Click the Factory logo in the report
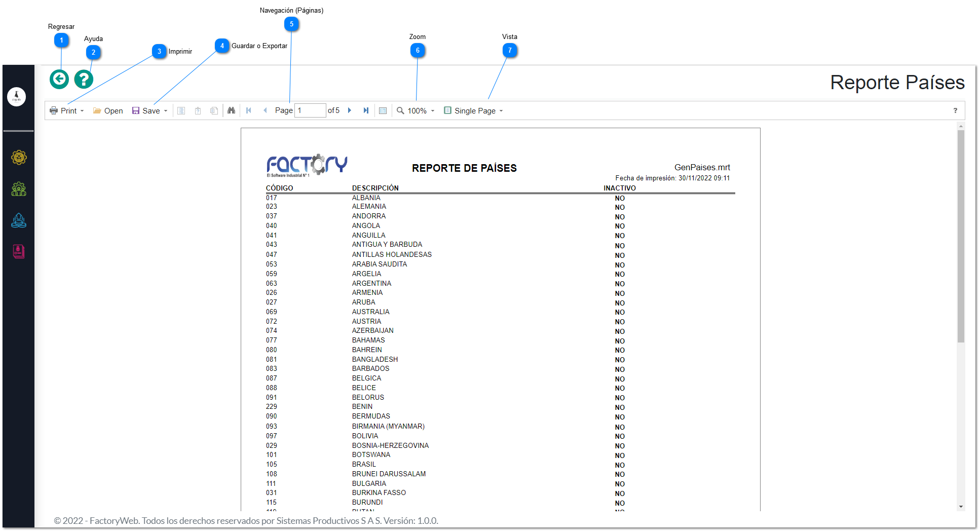Screen dimensions: 980x532 pyautogui.click(x=307, y=165)
